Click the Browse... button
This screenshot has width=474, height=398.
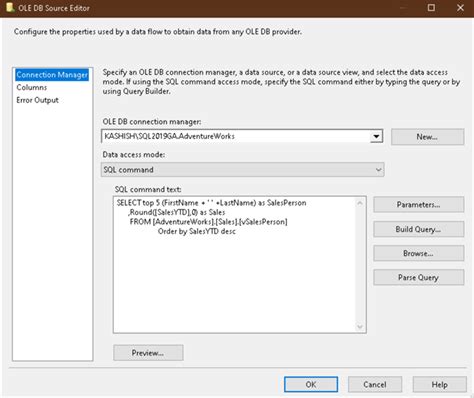(418, 253)
